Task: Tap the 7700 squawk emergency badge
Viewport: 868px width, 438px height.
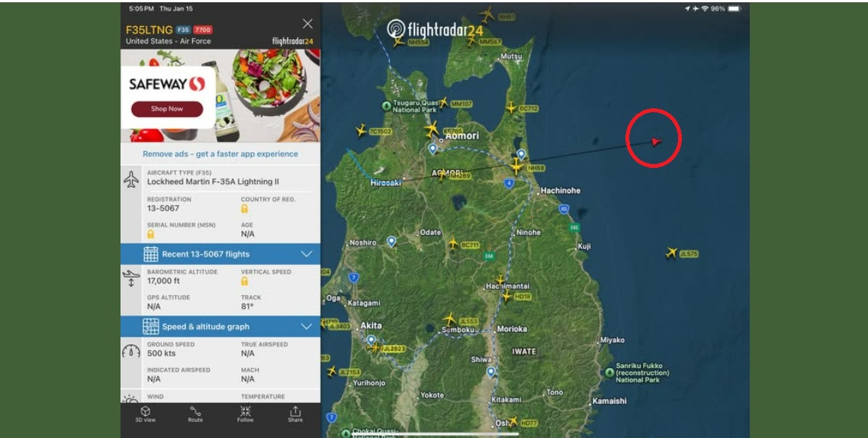Action: [x=203, y=30]
